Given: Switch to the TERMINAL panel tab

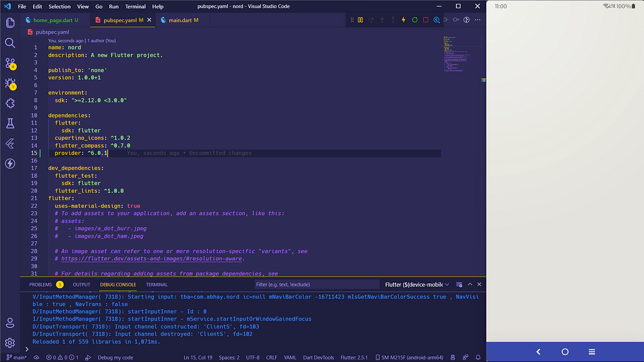Looking at the screenshot, I should pos(157,285).
